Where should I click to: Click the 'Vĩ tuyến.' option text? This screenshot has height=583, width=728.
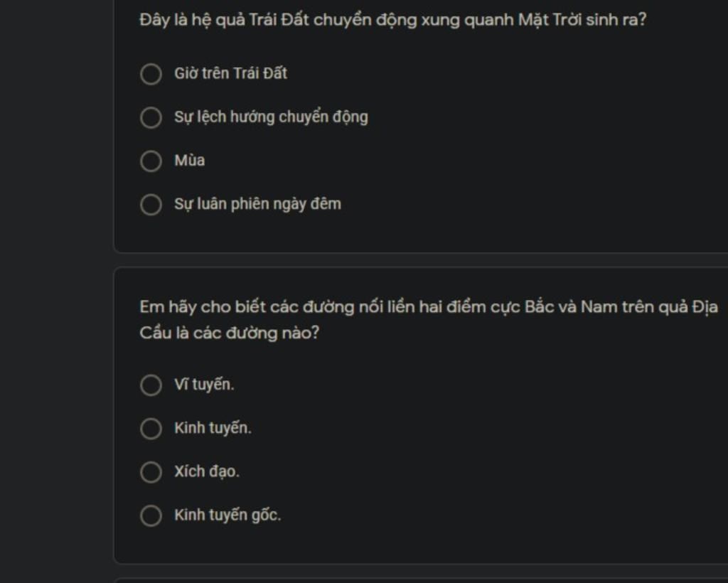[x=204, y=385]
